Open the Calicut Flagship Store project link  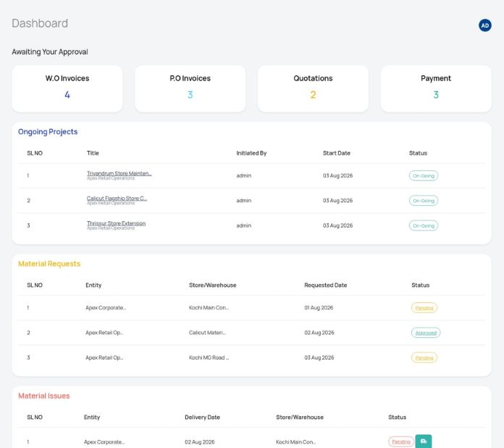(x=117, y=198)
